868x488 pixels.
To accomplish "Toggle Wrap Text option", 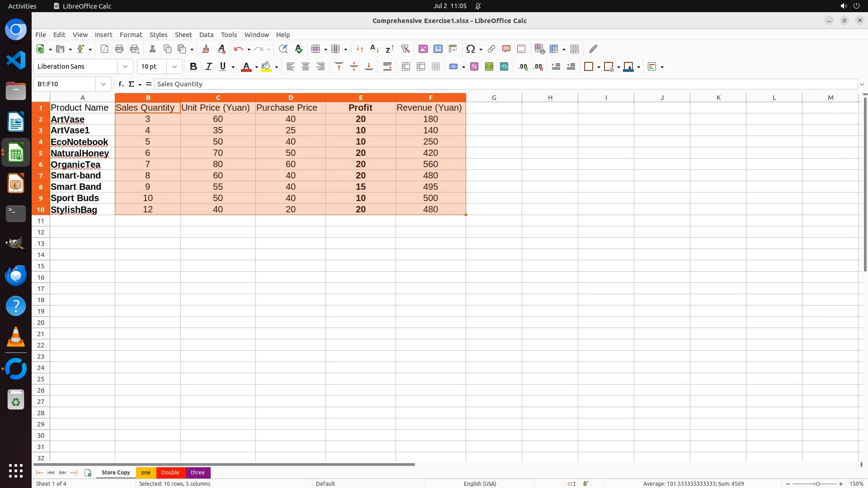I will click(387, 66).
